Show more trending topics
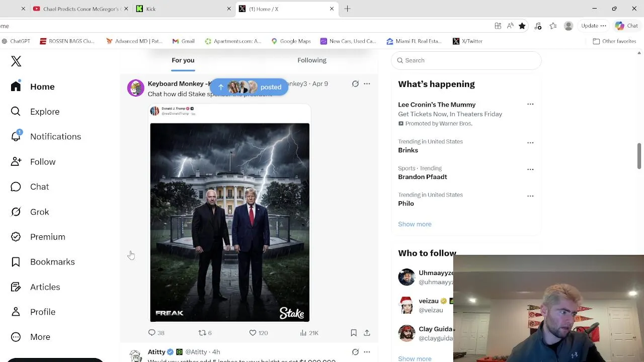 pyautogui.click(x=415, y=224)
